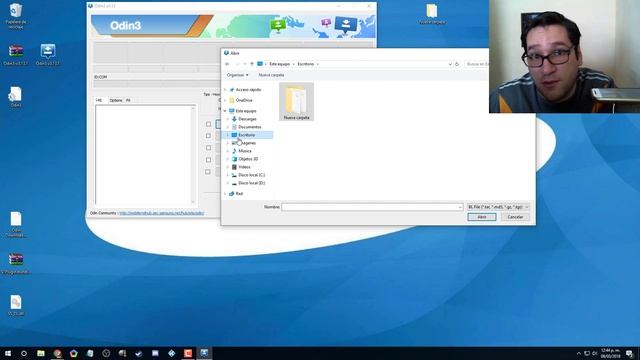Select the folder icon at top of desktop
Viewport: 640px width, 360px height.
(432, 14)
